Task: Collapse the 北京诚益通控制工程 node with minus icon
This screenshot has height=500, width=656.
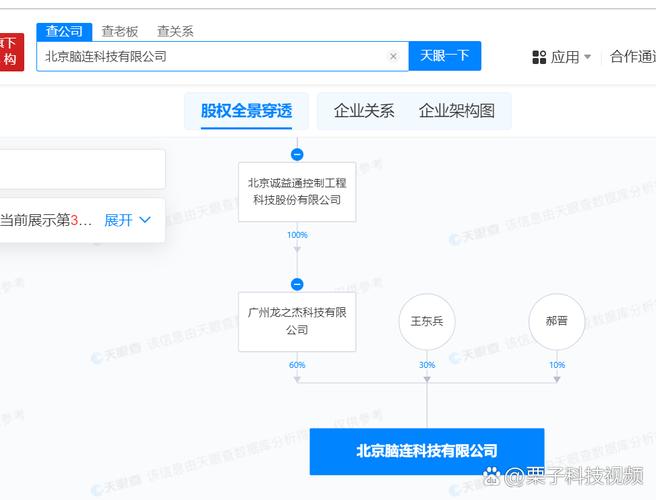Action: pos(297,154)
